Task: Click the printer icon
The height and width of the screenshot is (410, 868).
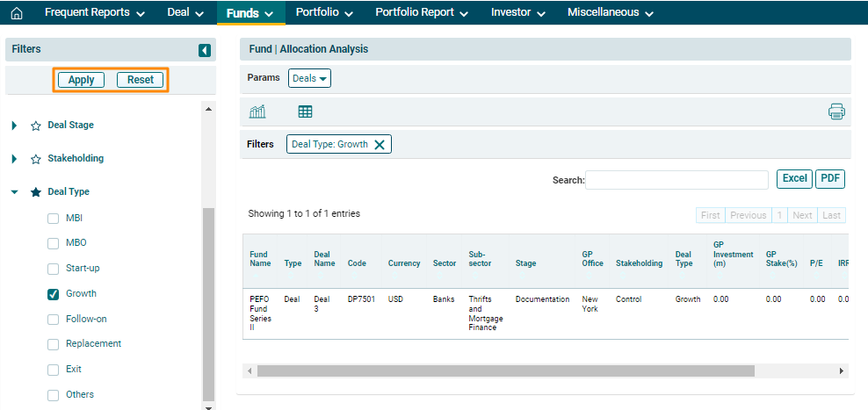Action: (835, 111)
